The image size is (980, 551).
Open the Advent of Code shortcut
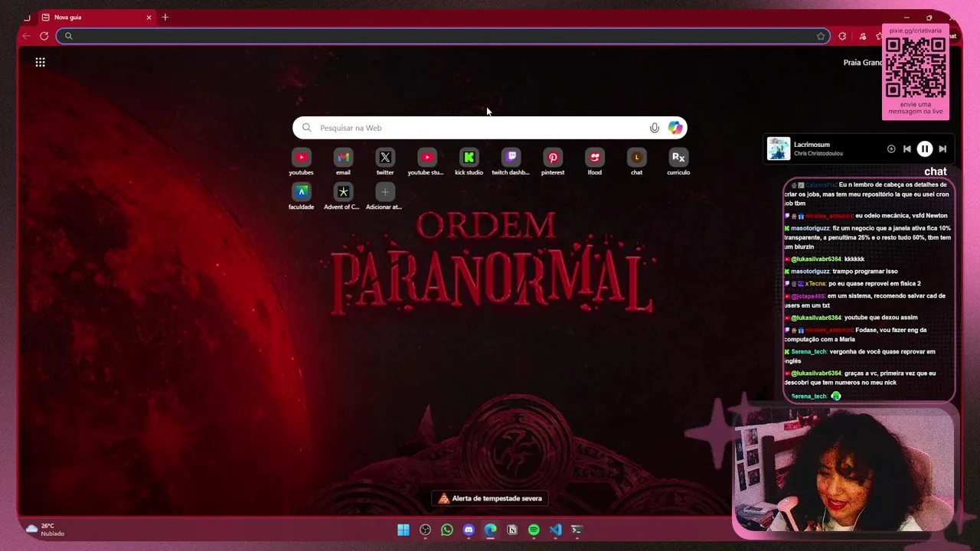[342, 196]
